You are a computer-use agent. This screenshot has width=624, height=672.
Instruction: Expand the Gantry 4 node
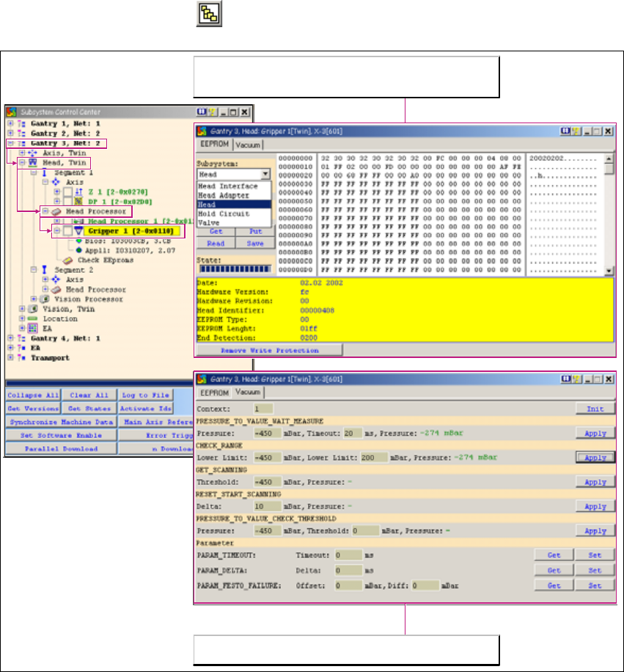[11, 338]
